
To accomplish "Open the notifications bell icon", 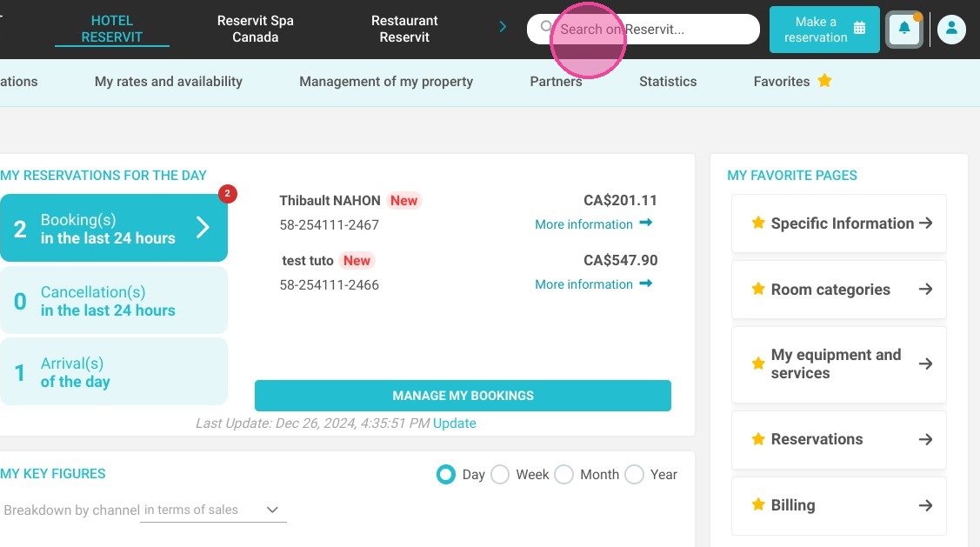I will [903, 29].
